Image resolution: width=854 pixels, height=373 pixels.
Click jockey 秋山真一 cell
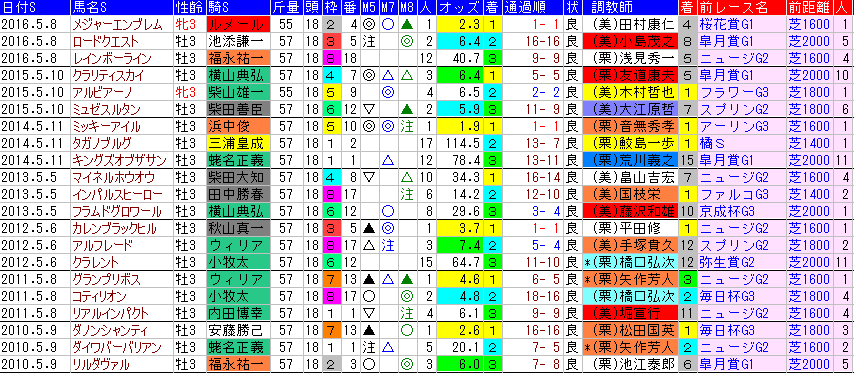click(x=238, y=228)
